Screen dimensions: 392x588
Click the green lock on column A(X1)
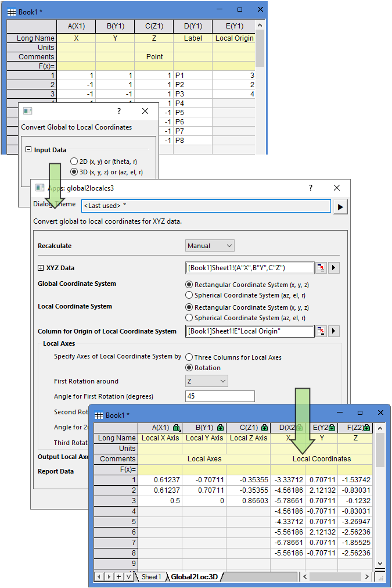177,428
